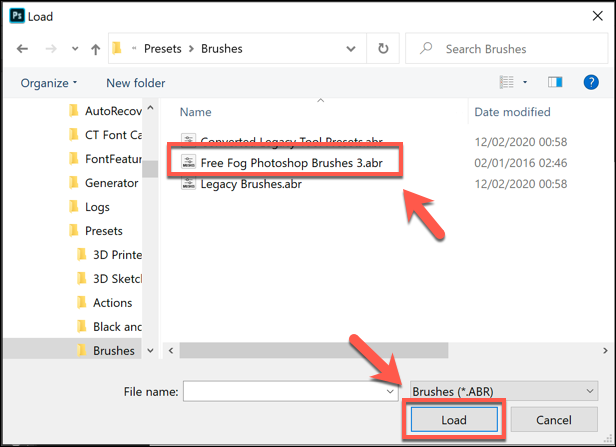
Task: Go up one folder level
Action: click(95, 49)
